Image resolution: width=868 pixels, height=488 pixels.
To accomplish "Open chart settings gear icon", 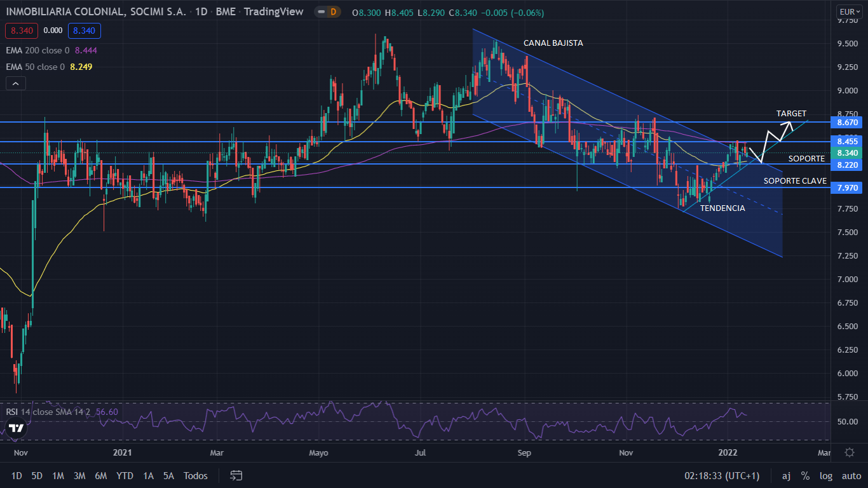I will [x=850, y=452].
